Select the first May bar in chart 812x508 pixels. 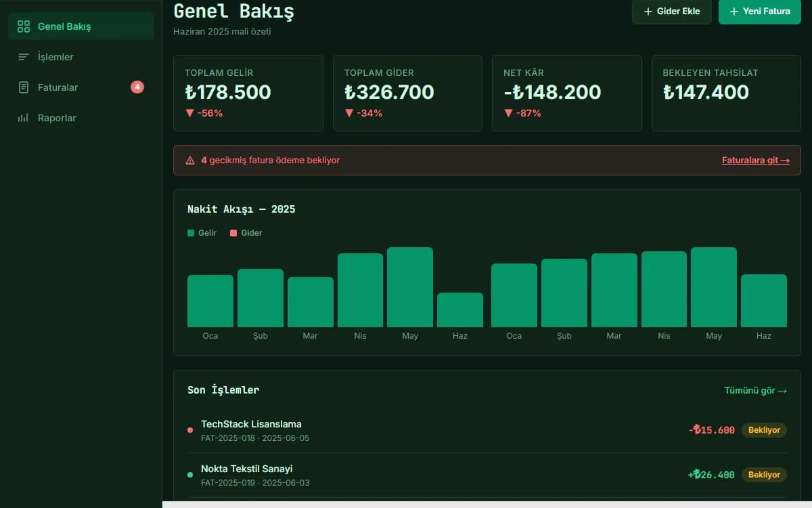click(410, 287)
